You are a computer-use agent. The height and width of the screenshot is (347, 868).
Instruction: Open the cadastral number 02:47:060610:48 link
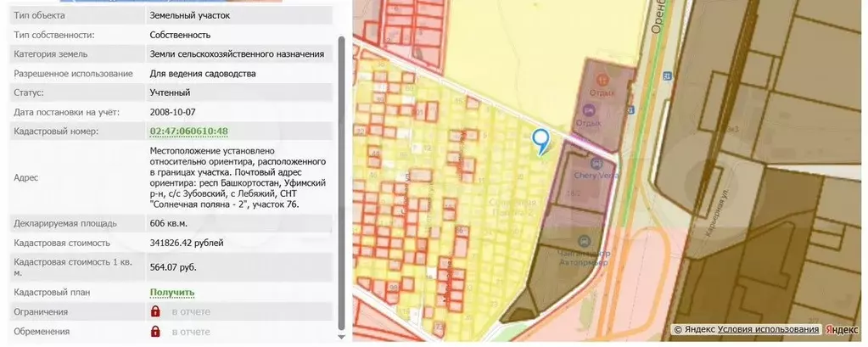click(x=188, y=132)
